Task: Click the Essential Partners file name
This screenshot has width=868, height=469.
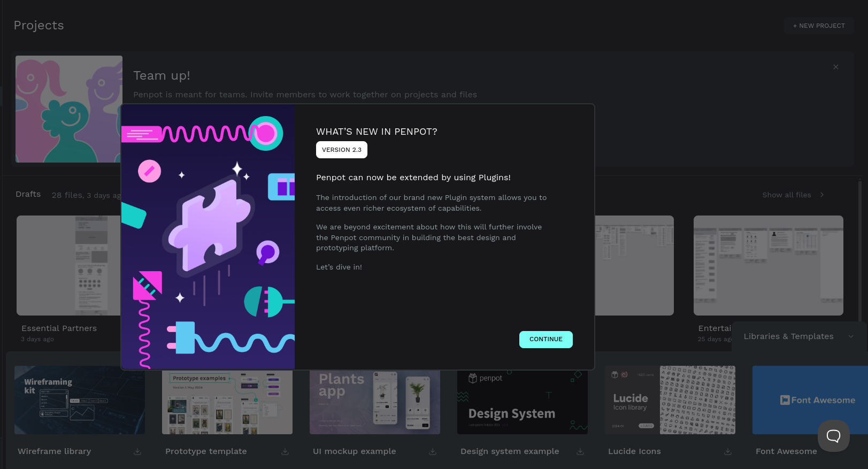Action: pos(59,328)
